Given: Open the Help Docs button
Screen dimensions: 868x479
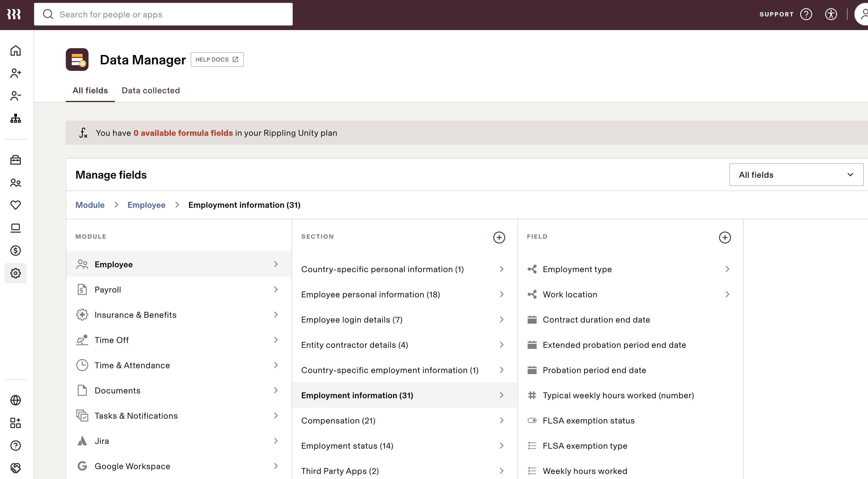Looking at the screenshot, I should 217,60.
